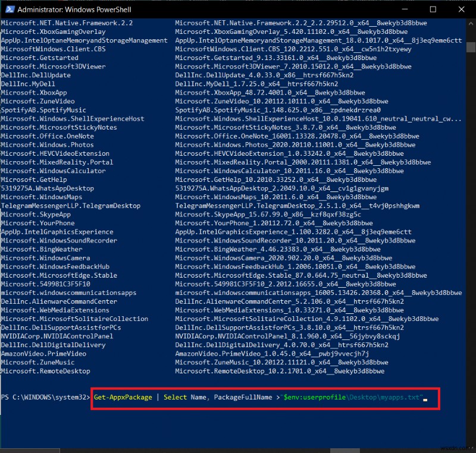
Task: Click 'DellInc.DellSupportAssistforPCs' name entry
Action: [x=61, y=328]
